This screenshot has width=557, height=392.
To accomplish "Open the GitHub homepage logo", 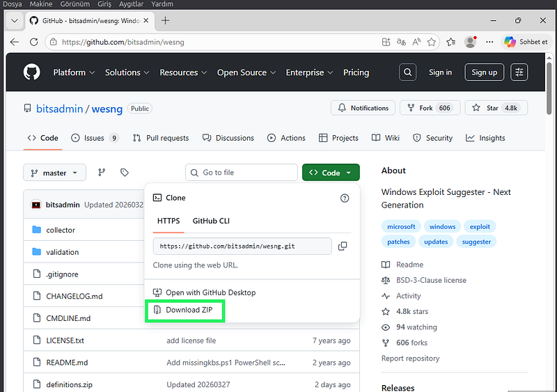I will pos(31,72).
